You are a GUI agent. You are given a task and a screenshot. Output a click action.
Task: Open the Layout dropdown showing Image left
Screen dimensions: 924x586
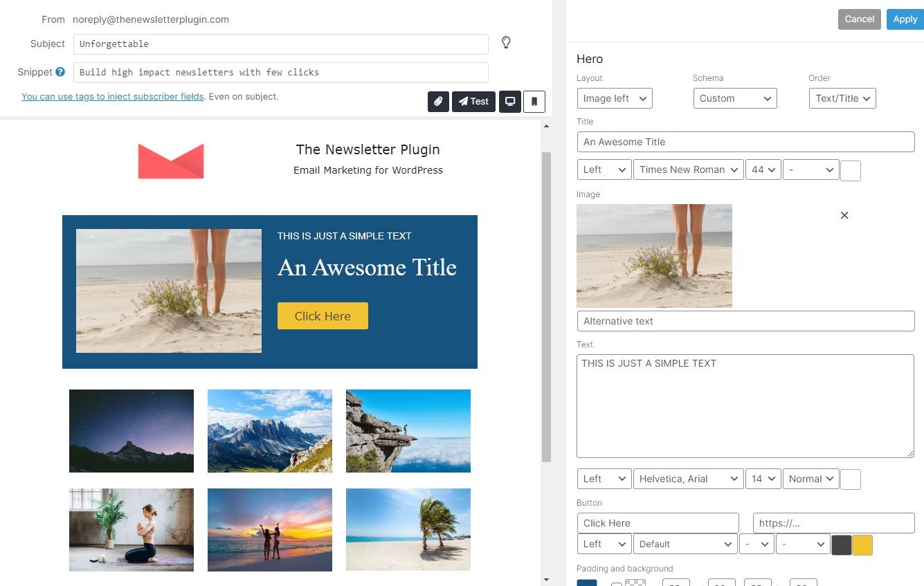pyautogui.click(x=615, y=98)
